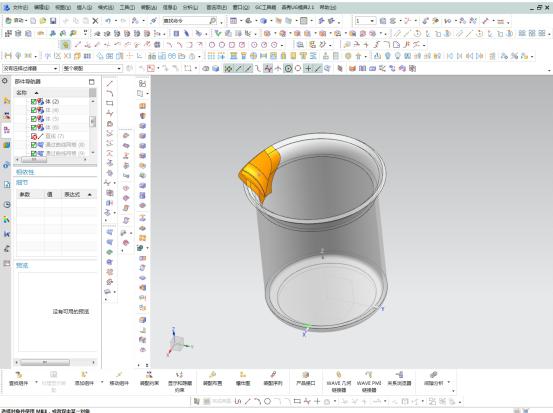Toggle the red unchecked 直线 (7) checkbox
The image size is (553, 413).
[x=34, y=136]
